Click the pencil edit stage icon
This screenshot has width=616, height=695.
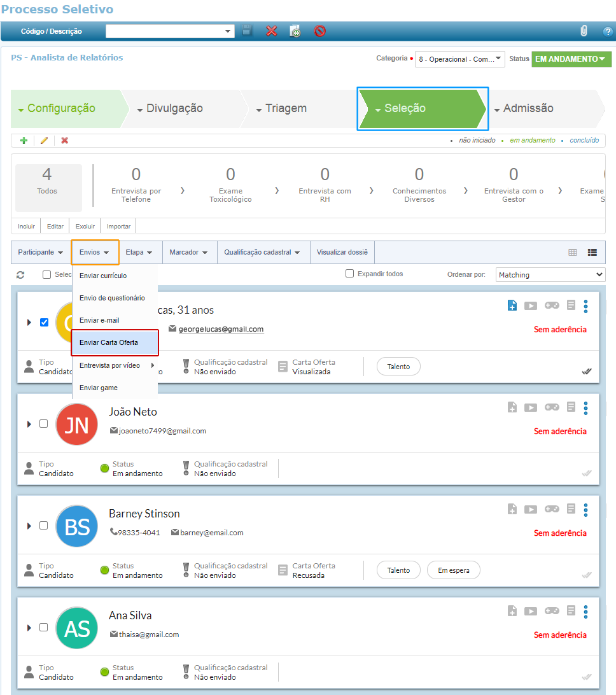pos(44,141)
